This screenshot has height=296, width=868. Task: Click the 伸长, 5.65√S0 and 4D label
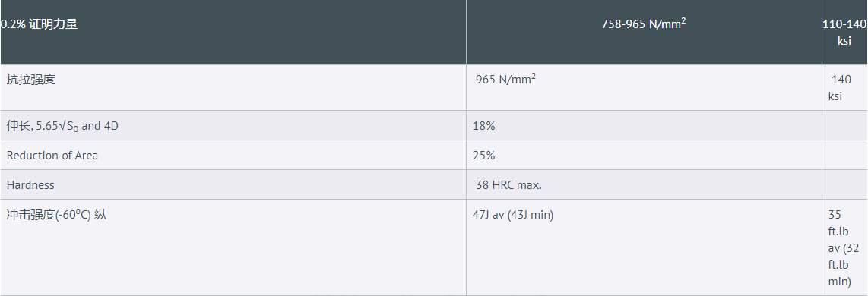(x=62, y=126)
